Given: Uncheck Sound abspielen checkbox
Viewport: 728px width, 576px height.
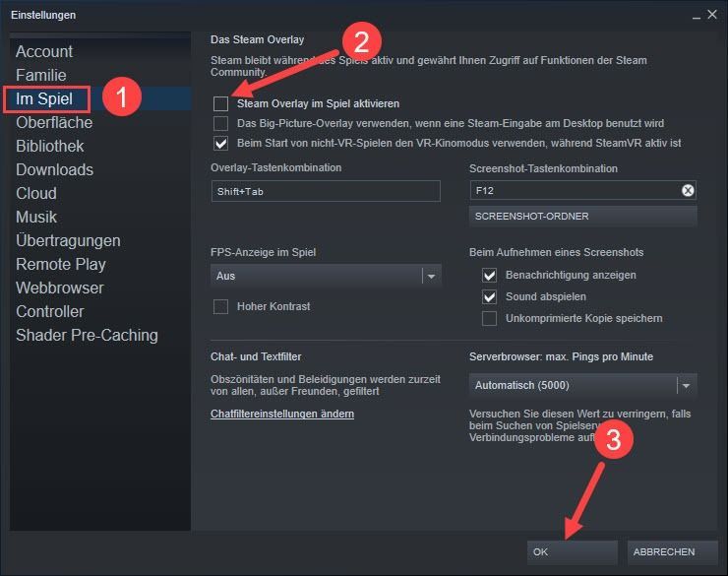Looking at the screenshot, I should (489, 296).
